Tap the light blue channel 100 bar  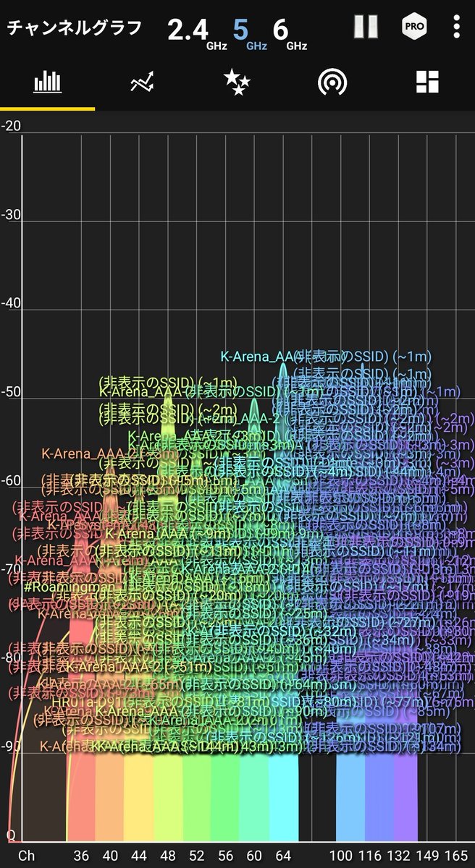pyautogui.click(x=350, y=797)
